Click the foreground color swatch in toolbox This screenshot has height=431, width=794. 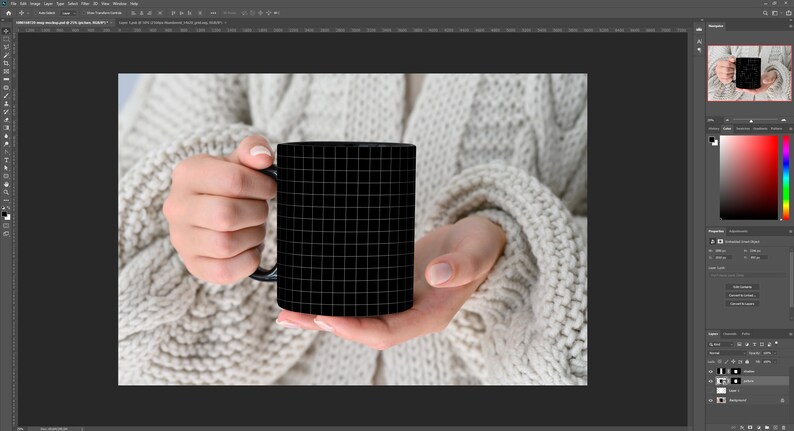pyautogui.click(x=5, y=214)
